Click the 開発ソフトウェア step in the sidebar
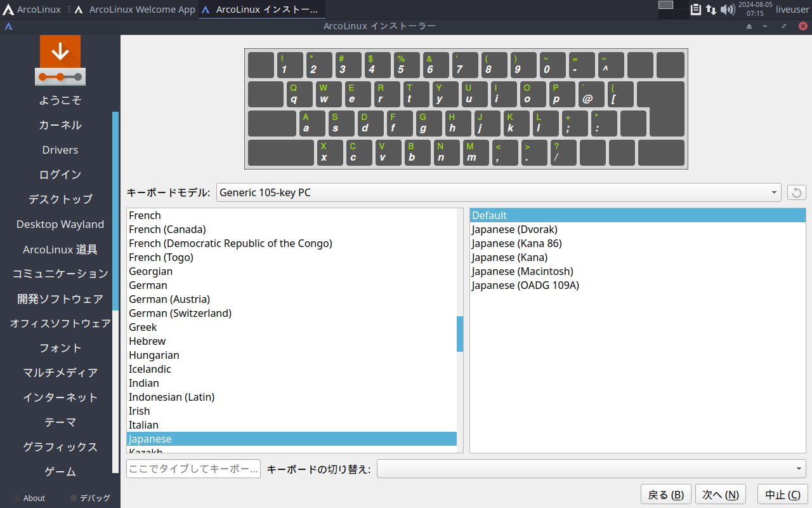This screenshot has width=812, height=508. pos(60,299)
